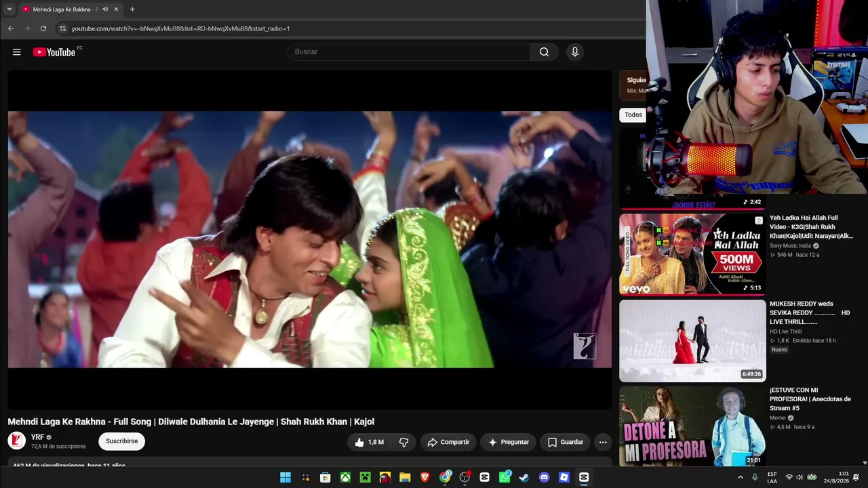Open Steam from the taskbar
Image resolution: width=868 pixels, height=488 pixels.
[524, 478]
